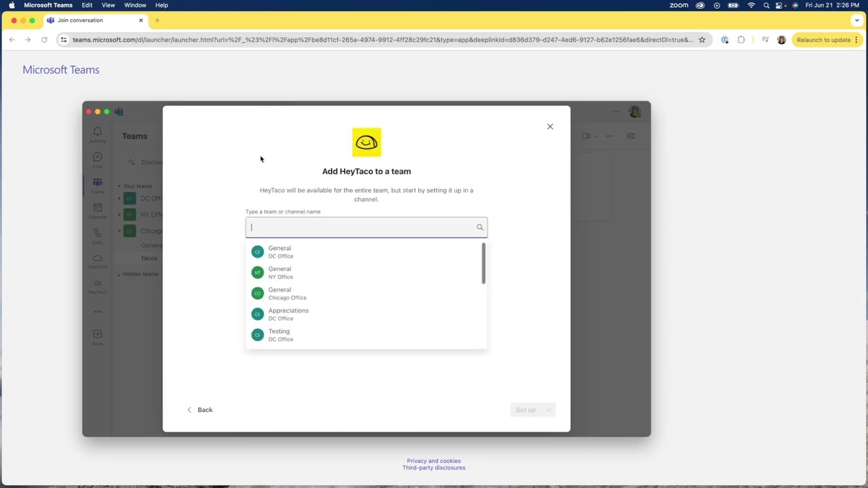
Task: Click the address bar URL
Action: point(382,40)
